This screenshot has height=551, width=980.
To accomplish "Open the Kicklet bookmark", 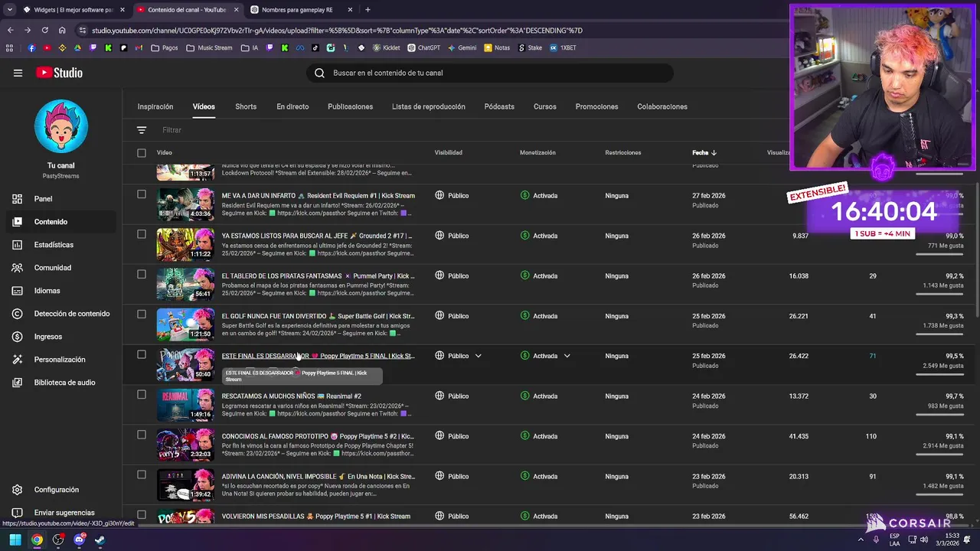I will point(387,47).
